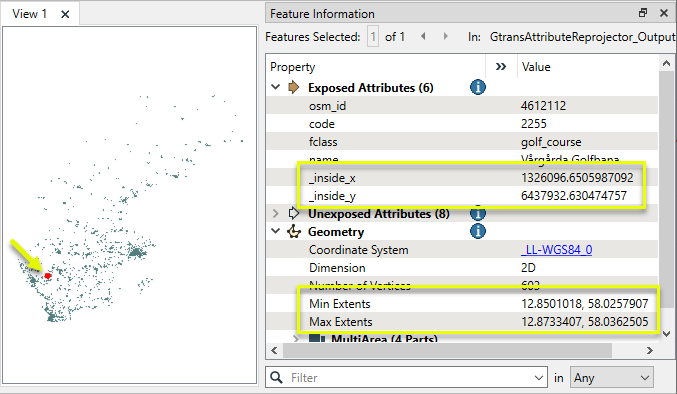This screenshot has height=394, width=677.
Task: Undock the Feature Information panel
Action: coord(643,13)
